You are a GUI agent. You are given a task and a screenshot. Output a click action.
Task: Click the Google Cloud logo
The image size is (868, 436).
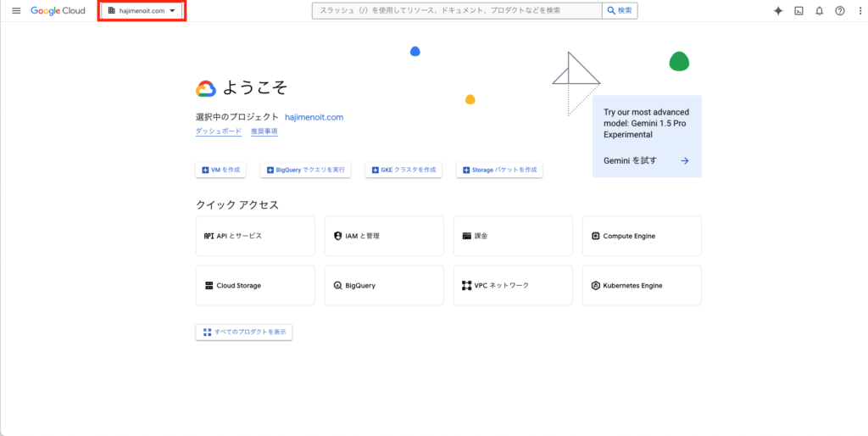click(x=58, y=10)
